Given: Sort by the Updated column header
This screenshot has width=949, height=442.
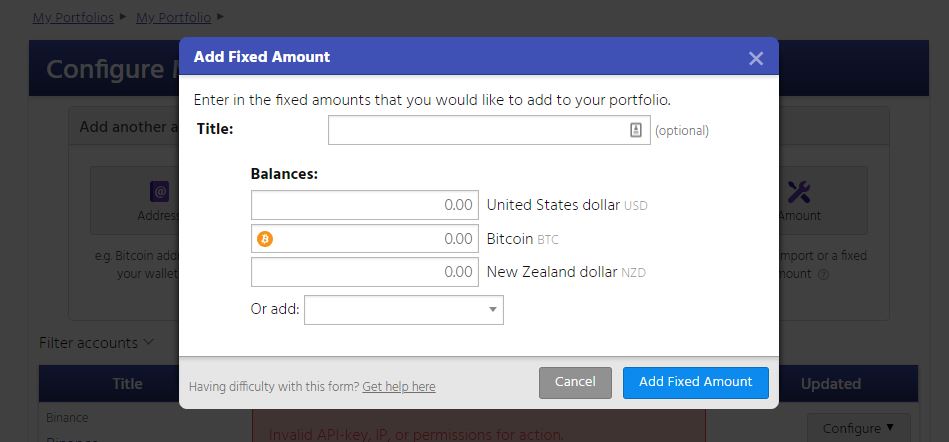Looking at the screenshot, I should pyautogui.click(x=830, y=384).
